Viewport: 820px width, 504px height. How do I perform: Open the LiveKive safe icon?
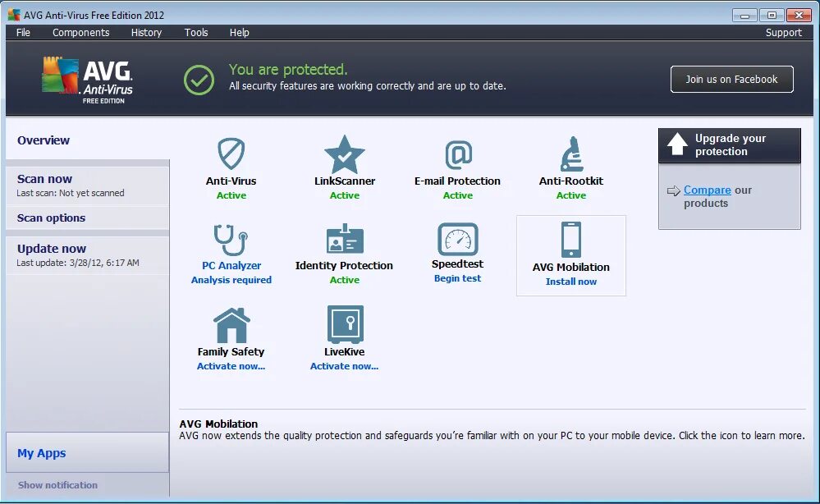(x=345, y=324)
